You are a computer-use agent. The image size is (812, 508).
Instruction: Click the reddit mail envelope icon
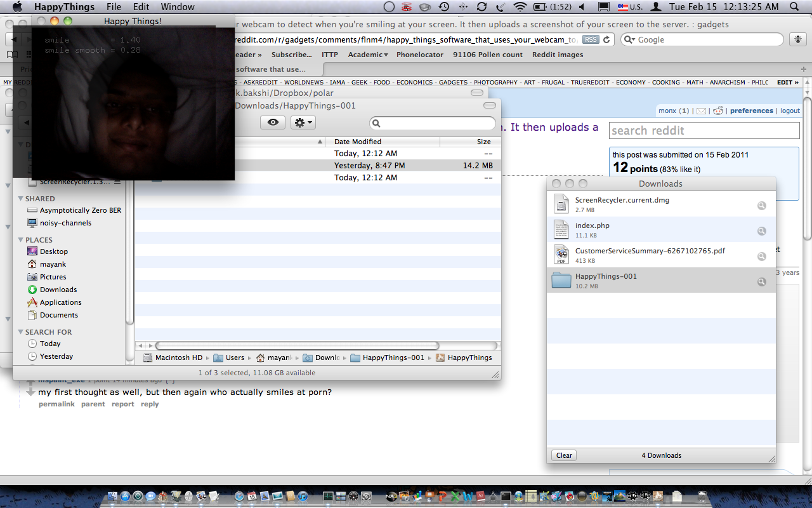701,111
